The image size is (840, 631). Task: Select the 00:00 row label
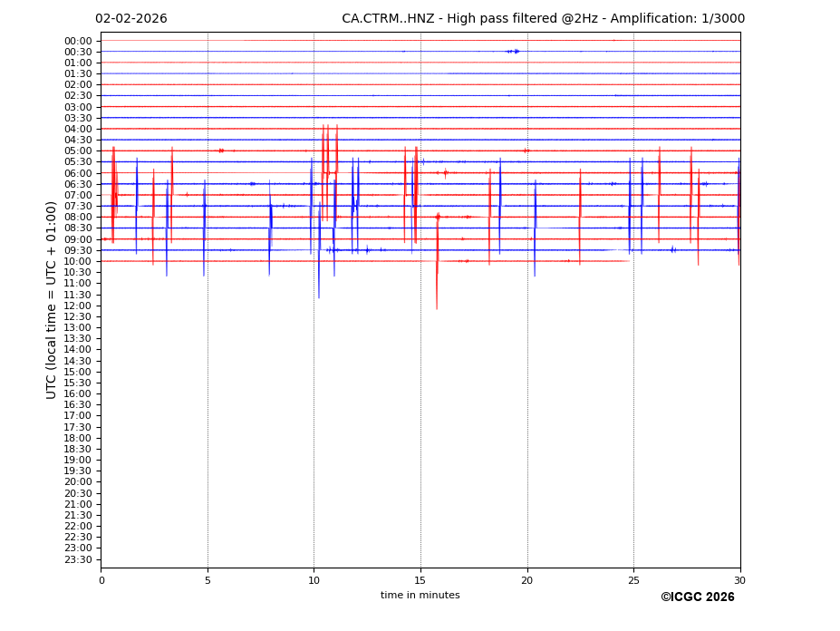click(78, 41)
